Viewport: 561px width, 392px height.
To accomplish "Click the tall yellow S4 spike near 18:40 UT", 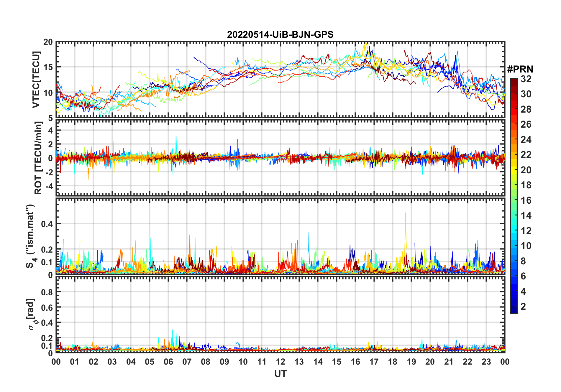I will point(405,230).
